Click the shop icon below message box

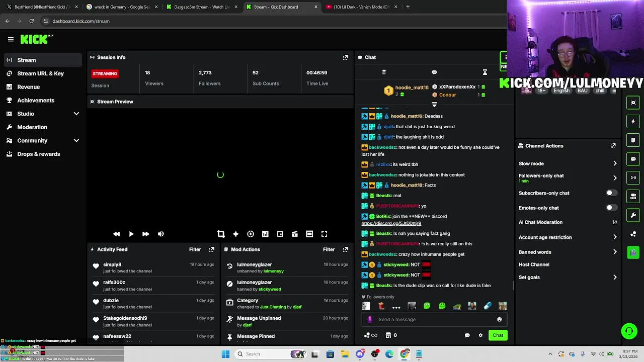[388, 335]
